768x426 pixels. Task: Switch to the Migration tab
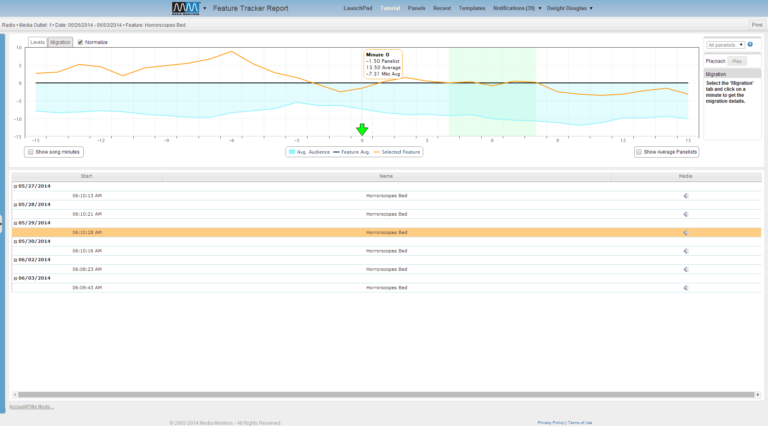coord(60,42)
